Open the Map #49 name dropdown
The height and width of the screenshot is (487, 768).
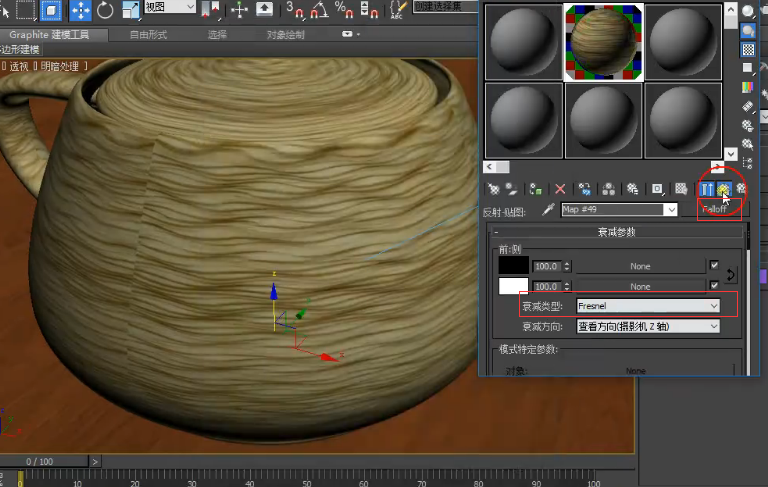click(671, 210)
